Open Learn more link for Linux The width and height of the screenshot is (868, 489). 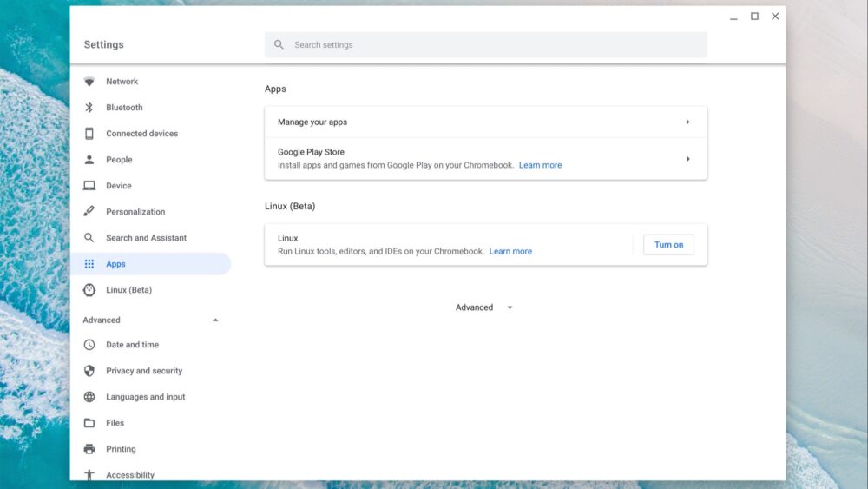pos(510,251)
